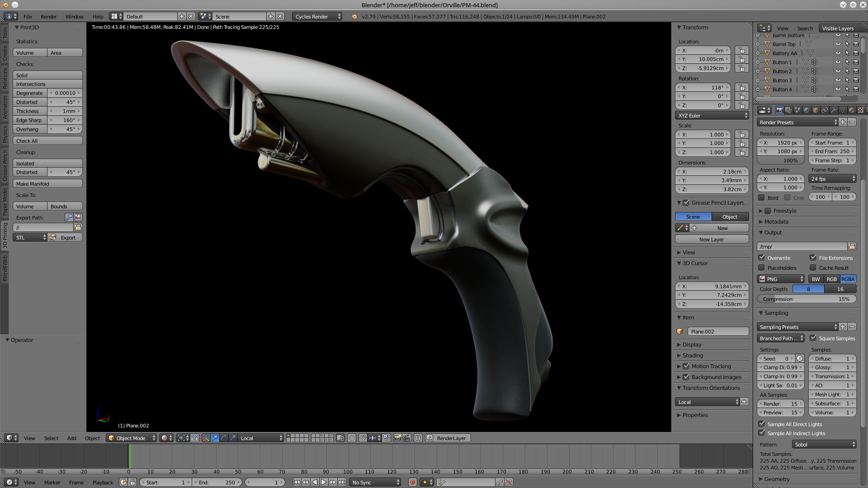
Task: Uncheck Sample All Indirect Lights
Action: point(762,433)
